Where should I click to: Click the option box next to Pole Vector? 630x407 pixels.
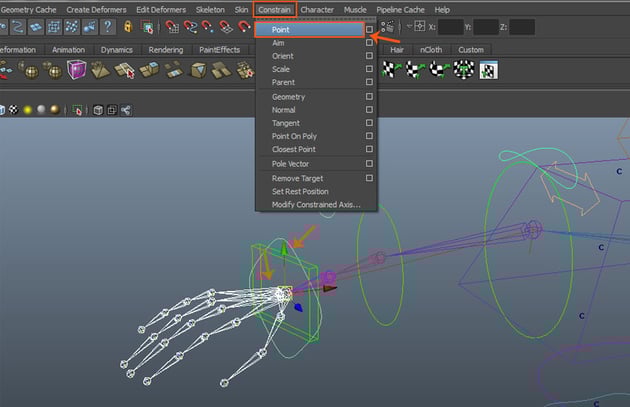click(x=369, y=163)
